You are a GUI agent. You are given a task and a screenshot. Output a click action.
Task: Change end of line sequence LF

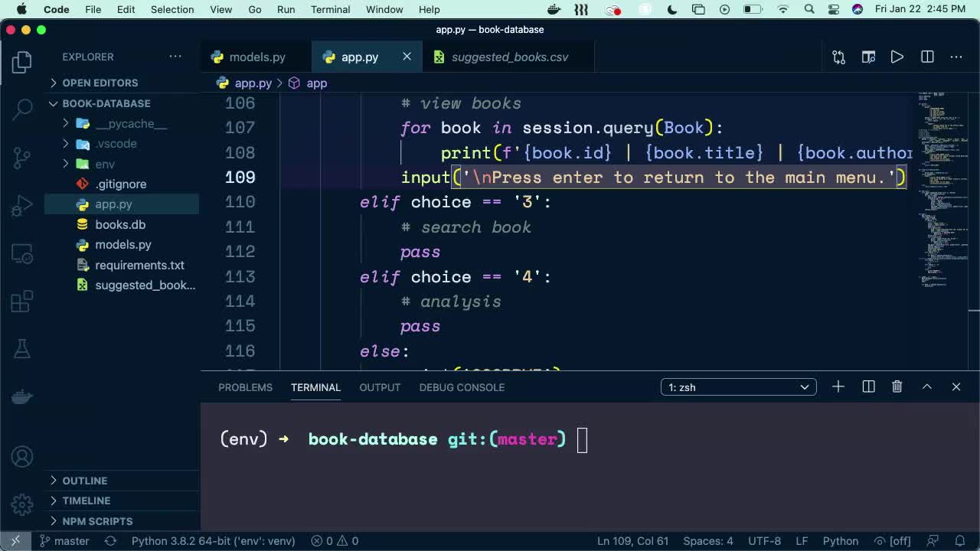[x=802, y=541]
